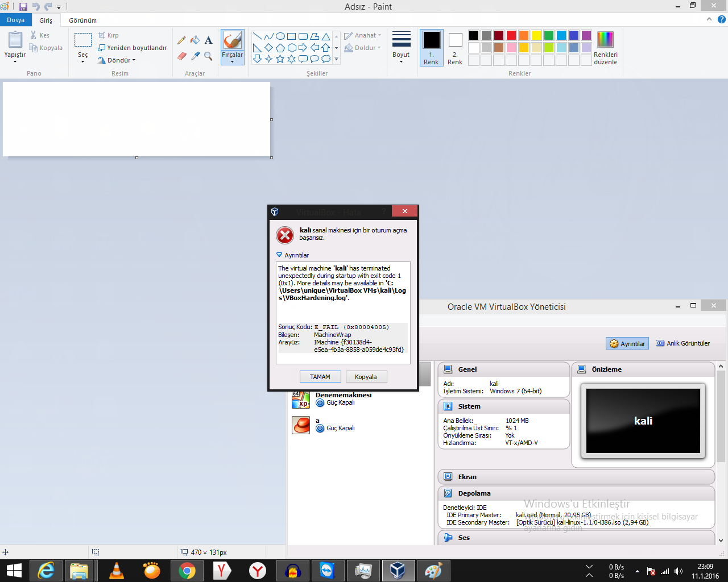
Task: Switch to Ayrıntılar view in VirtualBox
Action: pos(627,343)
